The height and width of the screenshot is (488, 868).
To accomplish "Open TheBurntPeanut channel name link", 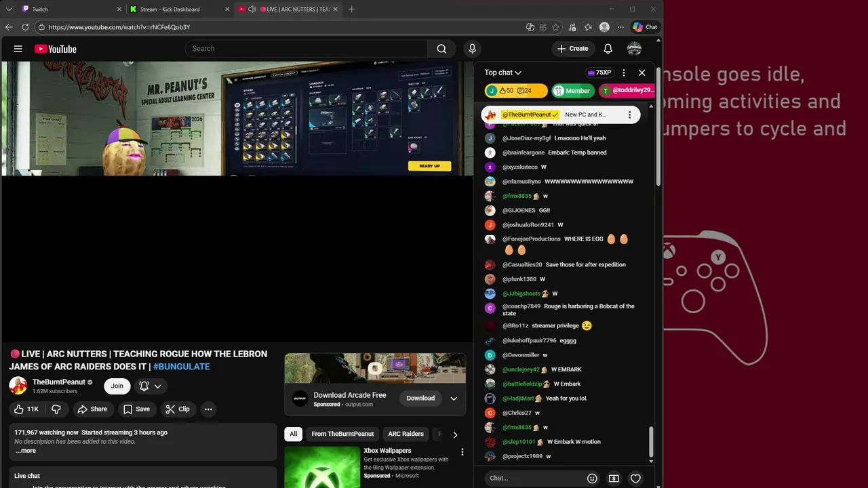I will (59, 382).
